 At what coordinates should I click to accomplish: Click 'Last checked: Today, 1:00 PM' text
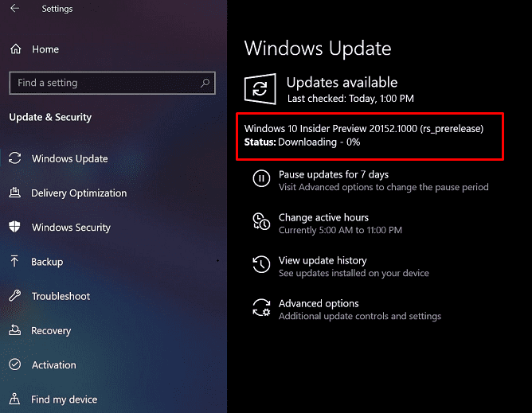[350, 99]
